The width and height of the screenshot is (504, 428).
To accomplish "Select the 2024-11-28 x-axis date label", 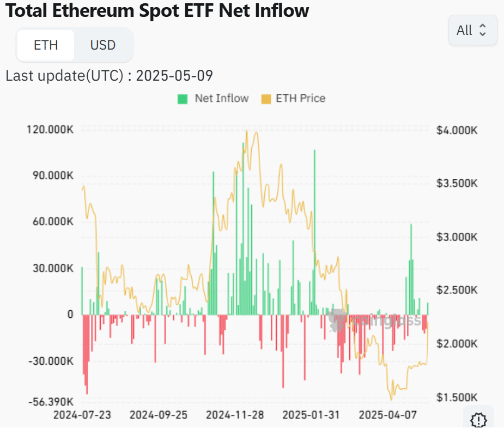I will [235, 415].
